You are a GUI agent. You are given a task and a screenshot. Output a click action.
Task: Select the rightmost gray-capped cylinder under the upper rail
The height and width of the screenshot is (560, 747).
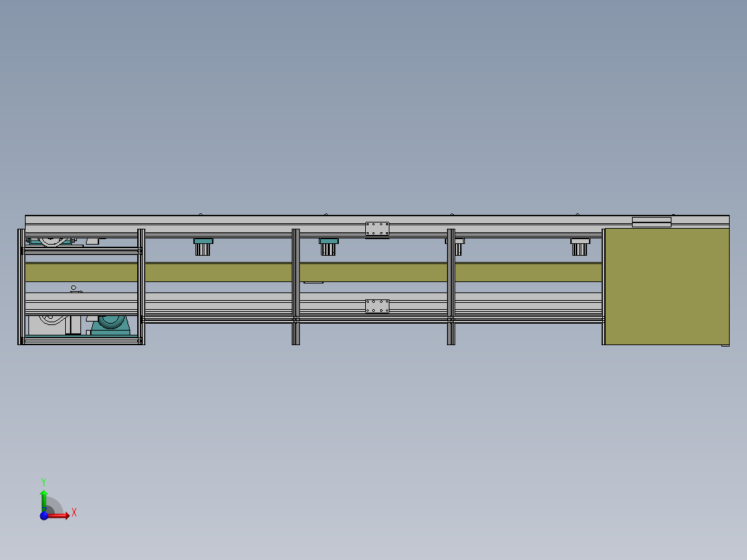tap(580, 247)
